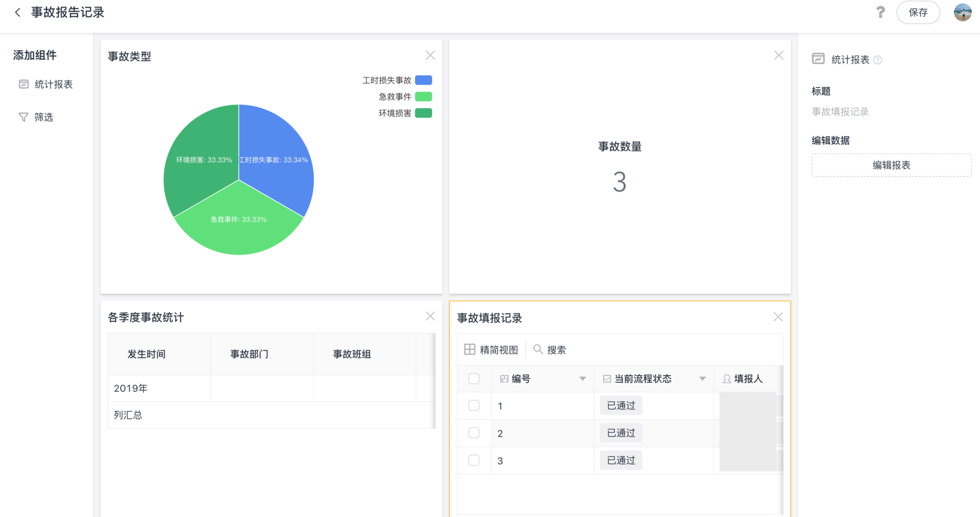This screenshot has width=980, height=517.
Task: Open the 编号 column dropdown arrow
Action: point(582,379)
